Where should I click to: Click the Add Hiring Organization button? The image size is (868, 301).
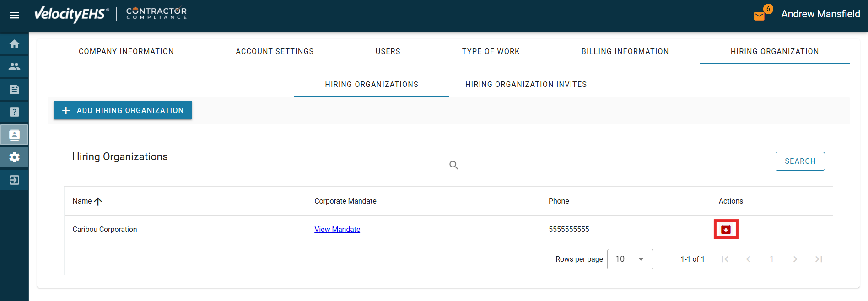click(x=123, y=110)
